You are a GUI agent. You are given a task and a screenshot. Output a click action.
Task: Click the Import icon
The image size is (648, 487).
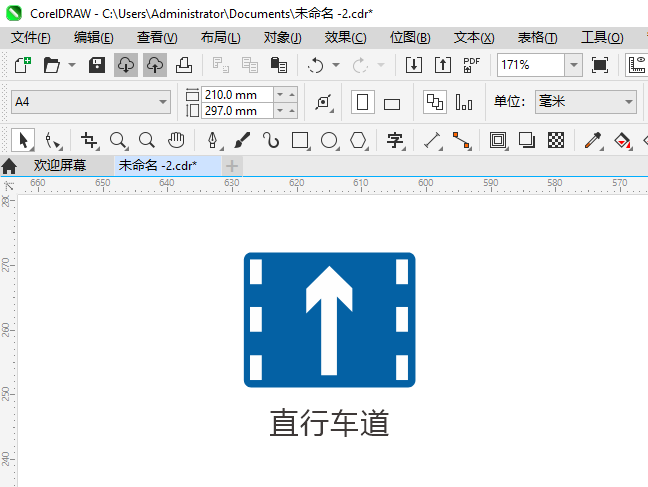414,65
